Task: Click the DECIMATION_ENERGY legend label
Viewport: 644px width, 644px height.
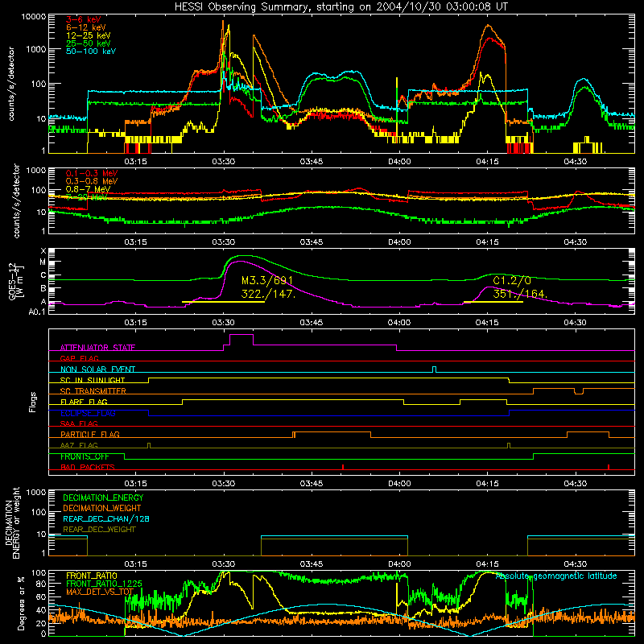Action: pos(104,497)
